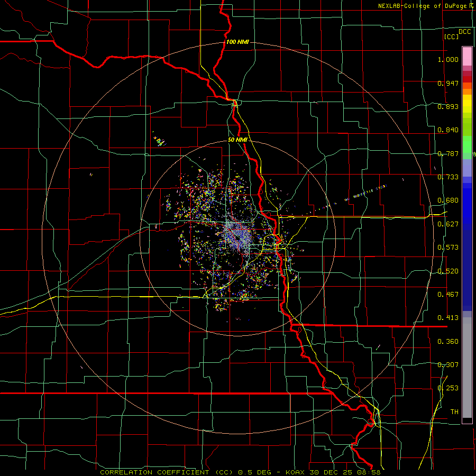Click the [CC] units label
Screen dimensions: 476x476
pyautogui.click(x=452, y=36)
